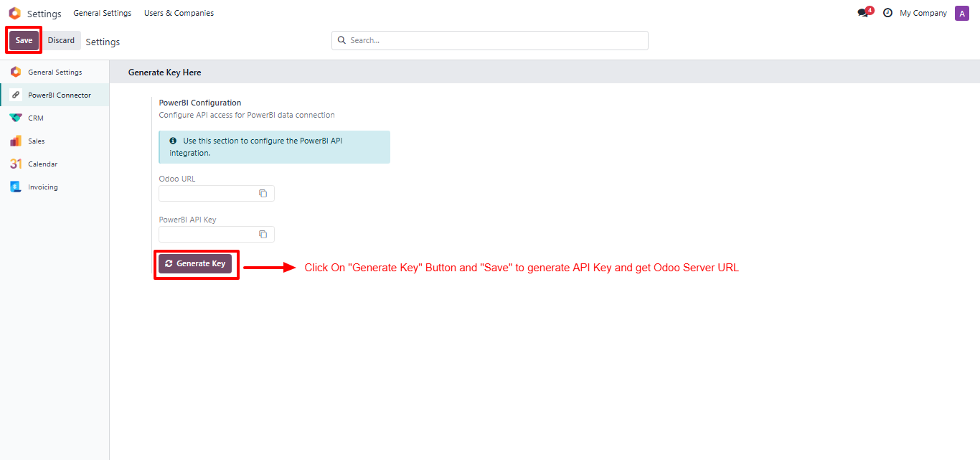The height and width of the screenshot is (460, 980).
Task: Click the "Configure API access for PowerBI data connection" text
Action: click(x=247, y=115)
